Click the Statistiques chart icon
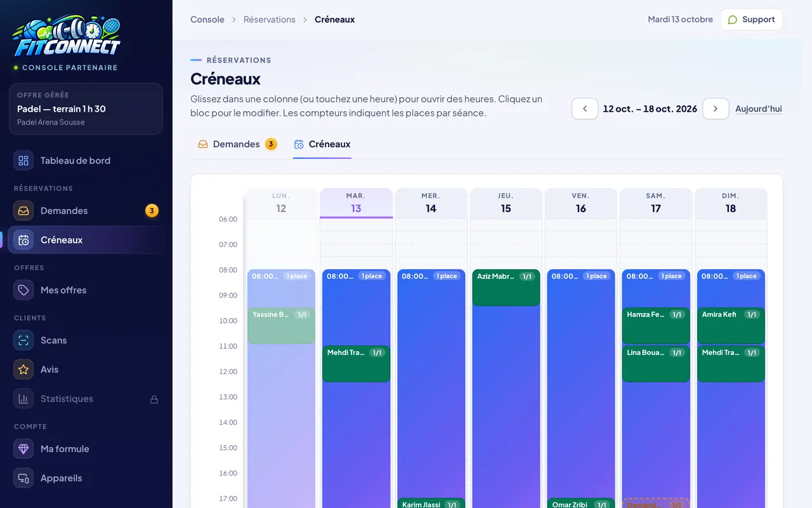The width and height of the screenshot is (812, 508). (x=23, y=399)
